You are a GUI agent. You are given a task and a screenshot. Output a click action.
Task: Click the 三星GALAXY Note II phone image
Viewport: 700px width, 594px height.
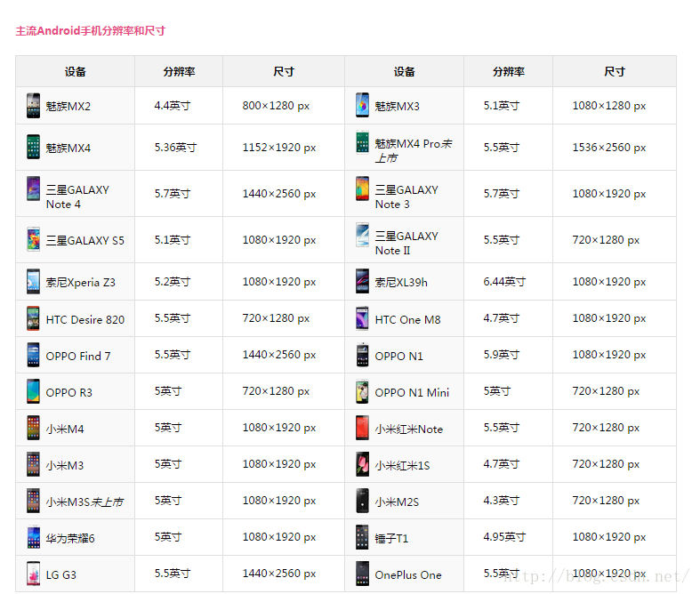(x=362, y=235)
